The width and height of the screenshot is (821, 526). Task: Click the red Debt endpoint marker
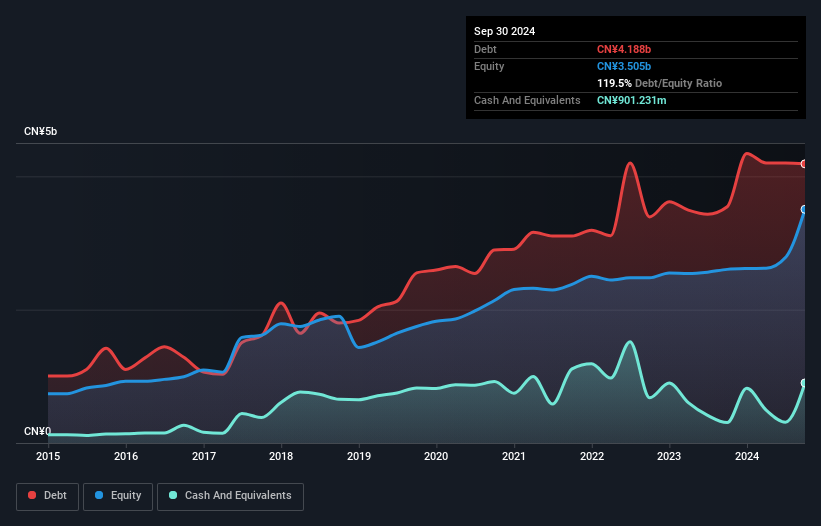coord(804,164)
